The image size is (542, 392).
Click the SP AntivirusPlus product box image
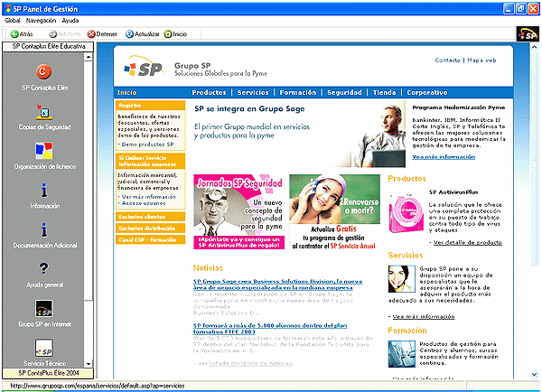pyautogui.click(x=406, y=213)
